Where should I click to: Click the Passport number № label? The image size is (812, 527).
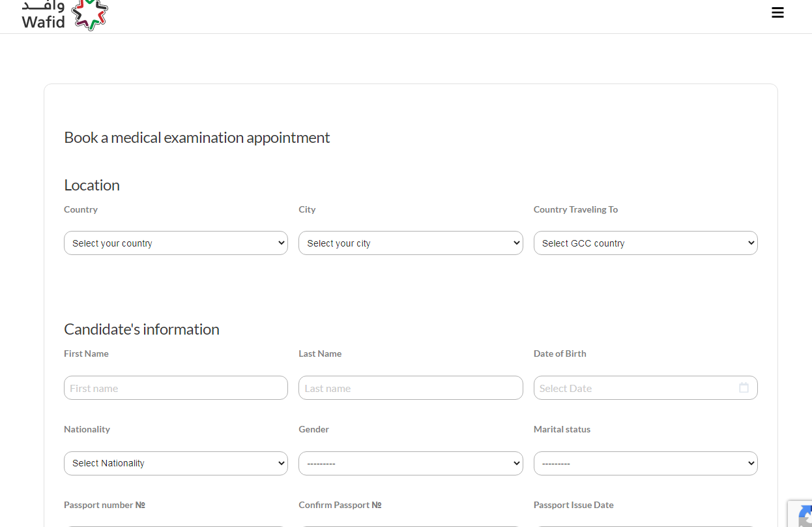pos(104,505)
